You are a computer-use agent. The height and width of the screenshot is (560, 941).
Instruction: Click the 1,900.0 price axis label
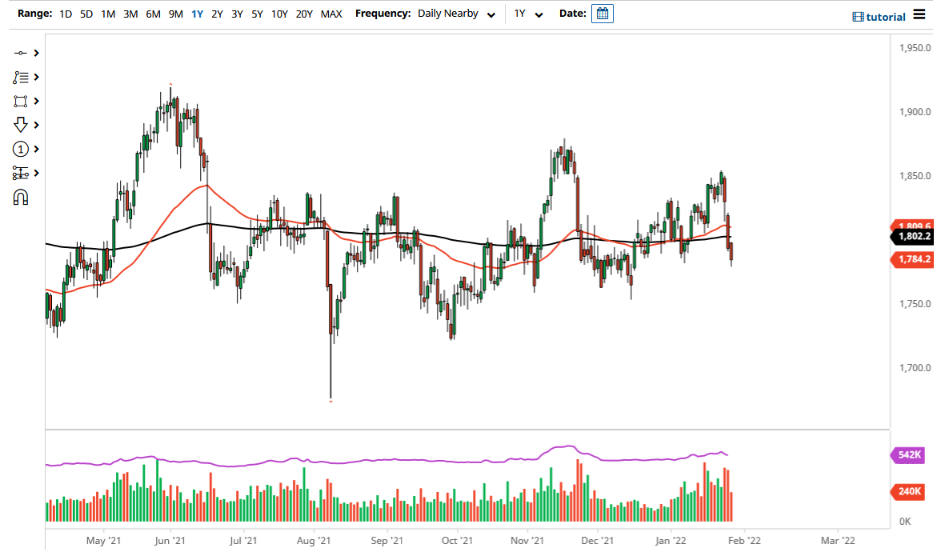pyautogui.click(x=915, y=112)
